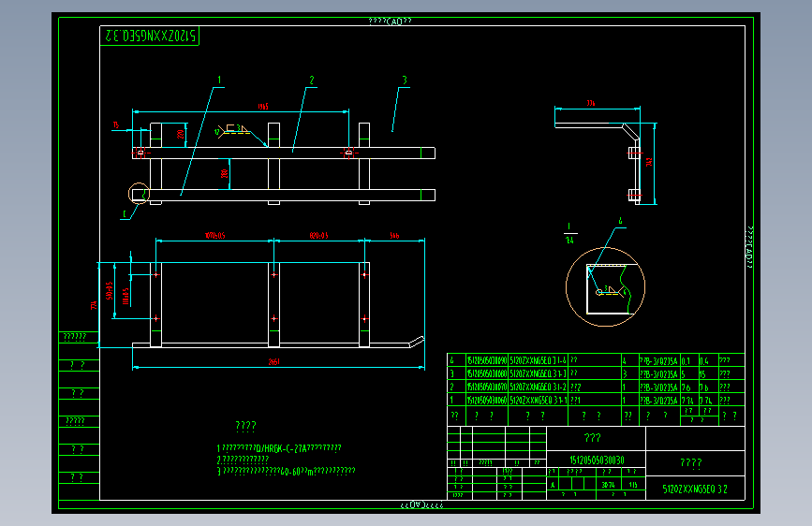Click BOM cell 5120ZXXNG5EQ 3.1-4
This screenshot has width=812, height=526.
(539, 360)
